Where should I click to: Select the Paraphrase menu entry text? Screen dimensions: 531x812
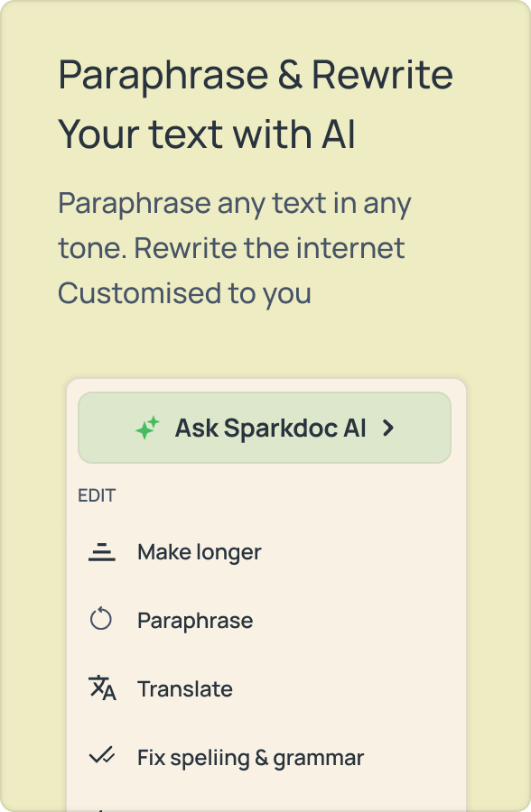tap(195, 621)
